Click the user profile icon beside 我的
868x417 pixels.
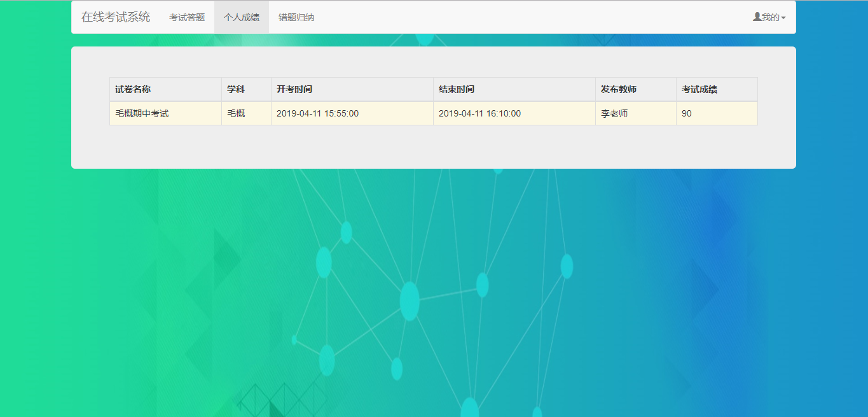[x=757, y=17]
